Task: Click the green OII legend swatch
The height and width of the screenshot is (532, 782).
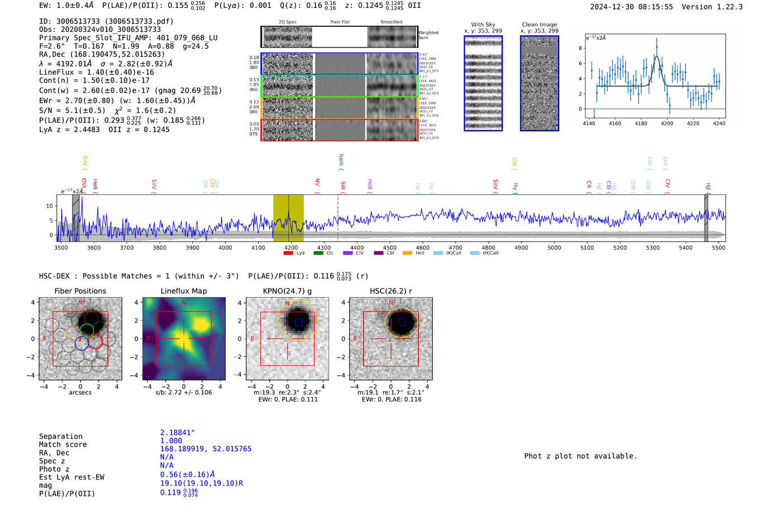Action: tap(318, 253)
